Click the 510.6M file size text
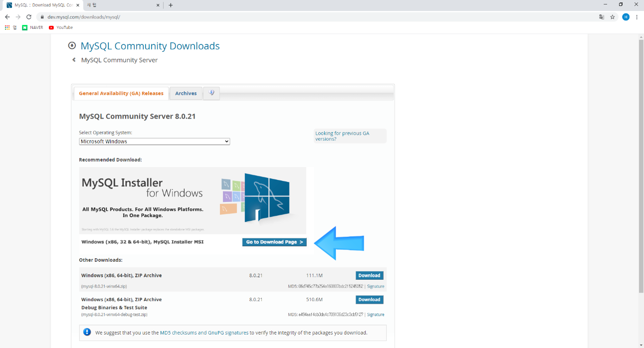The image size is (644, 348). pos(314,300)
